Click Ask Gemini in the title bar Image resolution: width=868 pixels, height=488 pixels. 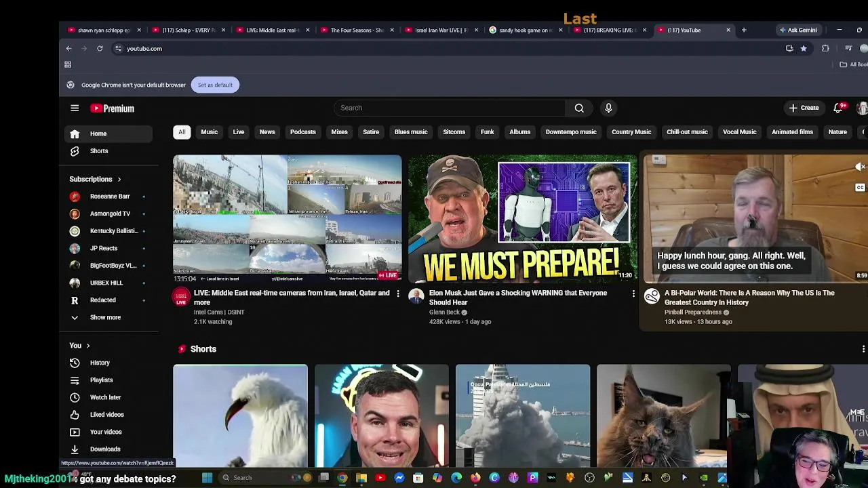click(797, 30)
